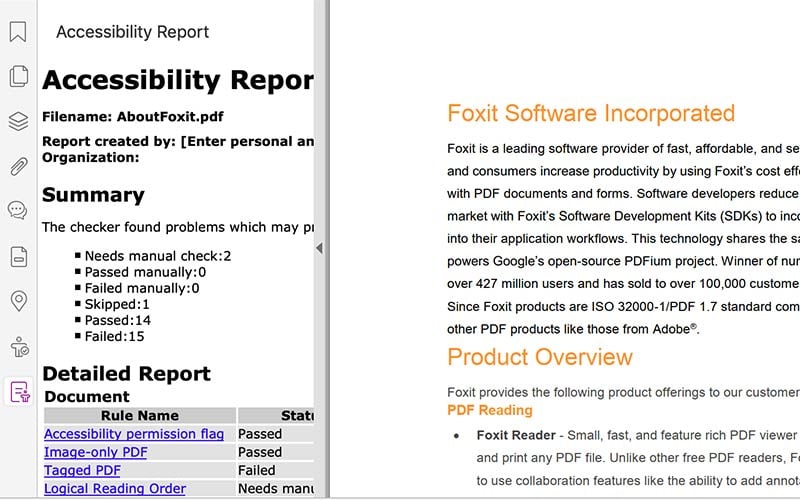Viewport: 800px width, 500px height.
Task: Click the 'Product Overview' document heading
Action: click(540, 357)
